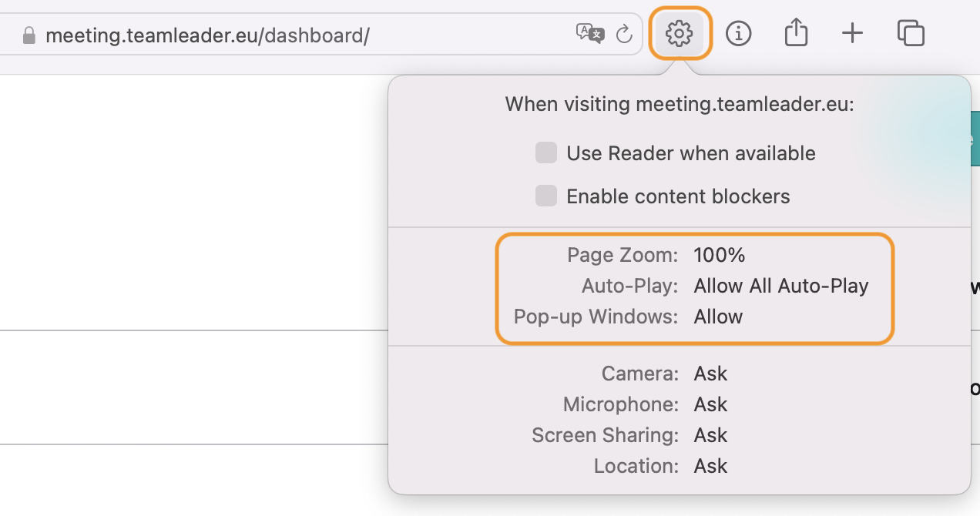Change the Location Ask permission
This screenshot has width=980, height=516.
[x=710, y=466]
